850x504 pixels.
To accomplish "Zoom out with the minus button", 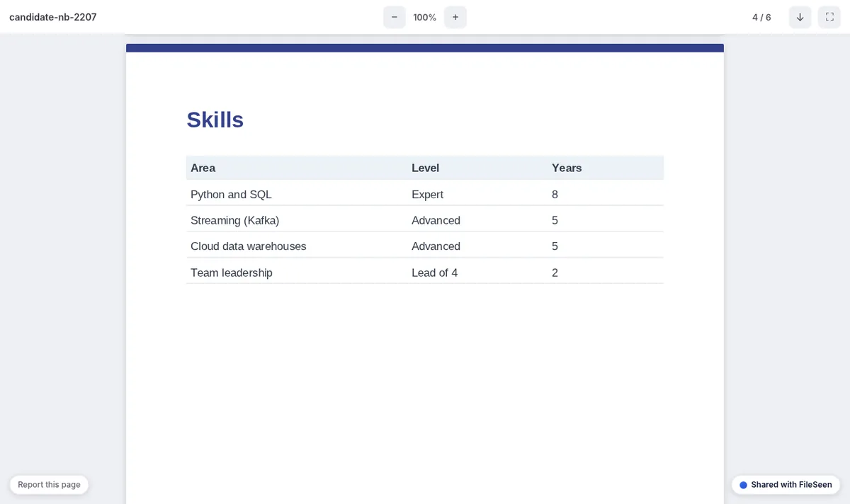I will 395,17.
